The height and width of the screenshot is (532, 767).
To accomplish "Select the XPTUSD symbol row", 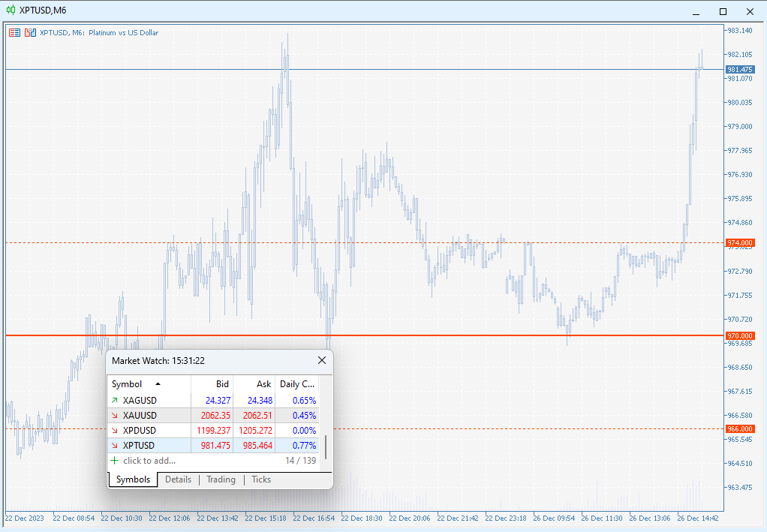I will 213,446.
